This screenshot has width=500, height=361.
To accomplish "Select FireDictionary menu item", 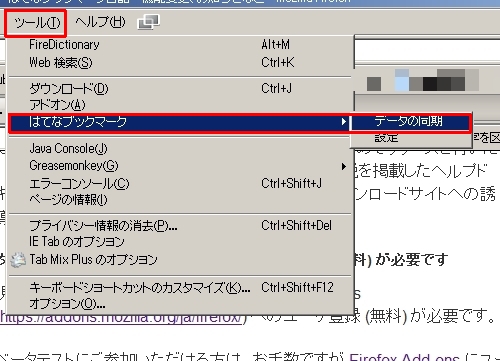I will pos(180,45).
